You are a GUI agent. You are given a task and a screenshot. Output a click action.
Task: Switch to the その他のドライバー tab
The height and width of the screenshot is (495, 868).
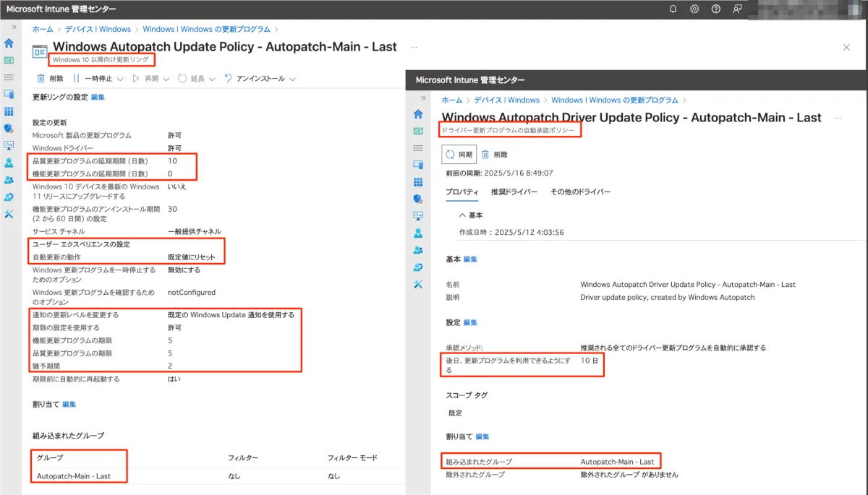click(x=580, y=192)
